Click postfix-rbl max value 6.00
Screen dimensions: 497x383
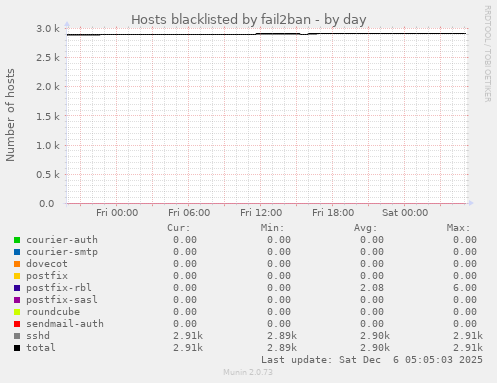click(465, 288)
